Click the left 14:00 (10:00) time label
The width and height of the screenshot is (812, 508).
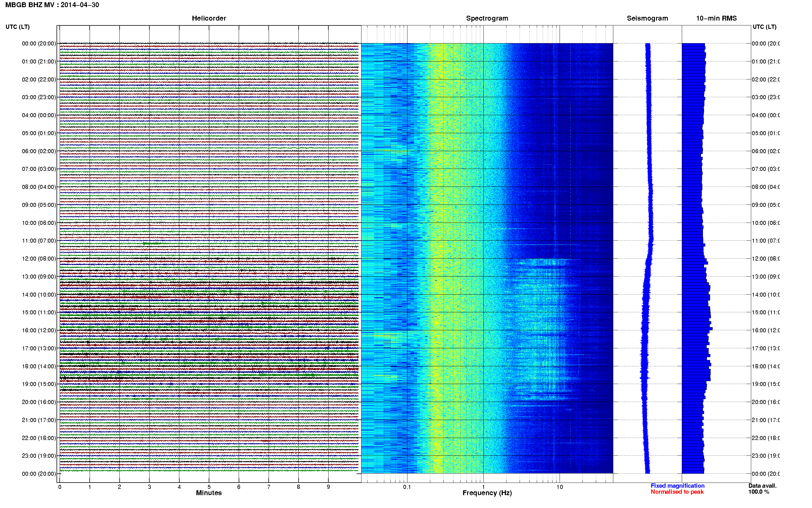click(39, 295)
